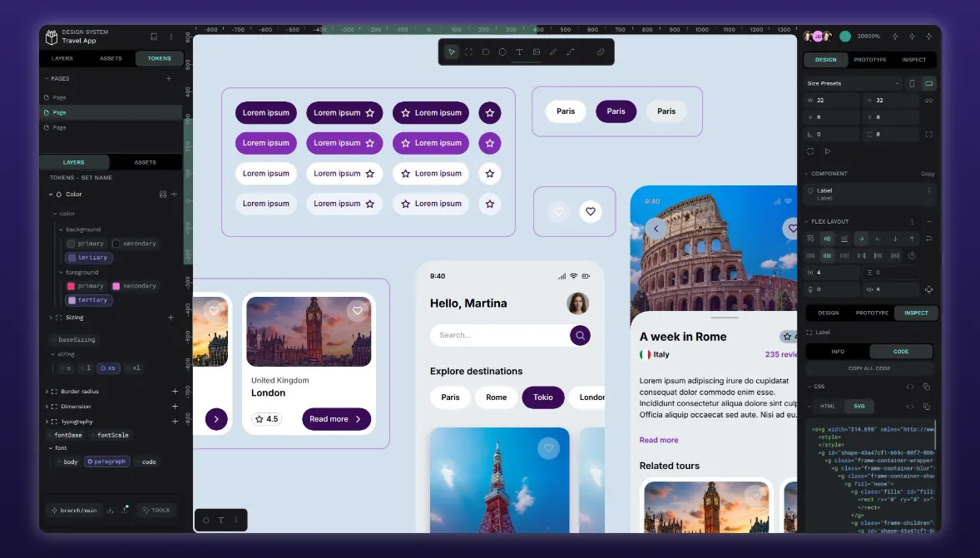This screenshot has width=980, height=558.
Task: Add a Typography token with plus icon
Action: pyautogui.click(x=175, y=422)
